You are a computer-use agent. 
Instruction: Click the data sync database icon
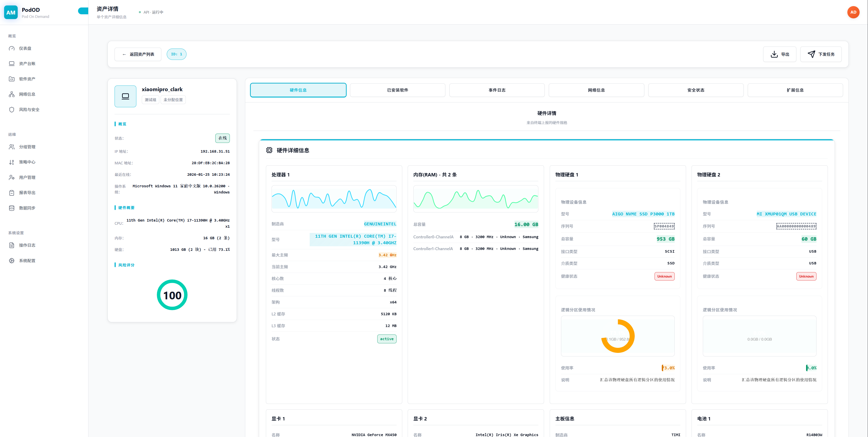coord(12,208)
